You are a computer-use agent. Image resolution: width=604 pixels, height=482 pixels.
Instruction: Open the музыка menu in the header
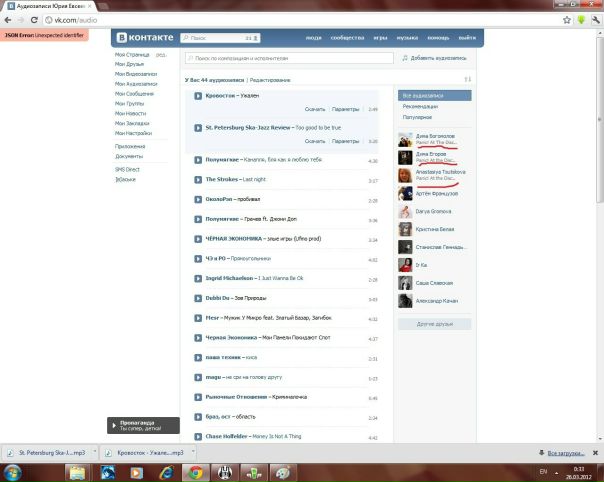(x=407, y=38)
